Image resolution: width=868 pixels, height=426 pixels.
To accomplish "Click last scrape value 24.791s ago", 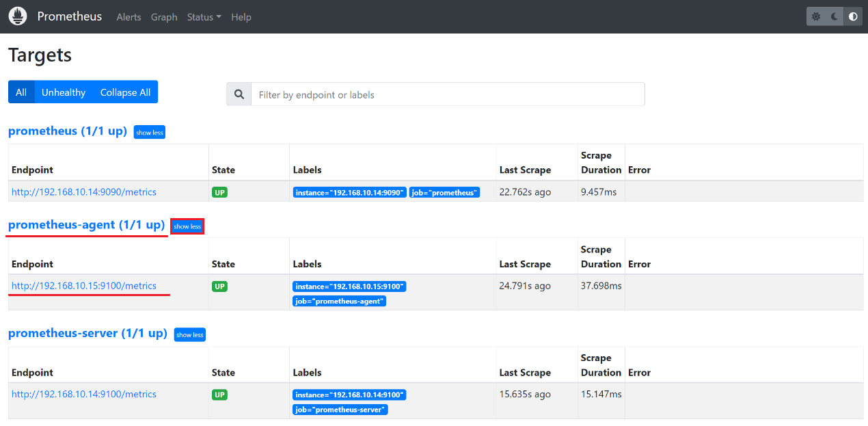I will pyautogui.click(x=525, y=286).
